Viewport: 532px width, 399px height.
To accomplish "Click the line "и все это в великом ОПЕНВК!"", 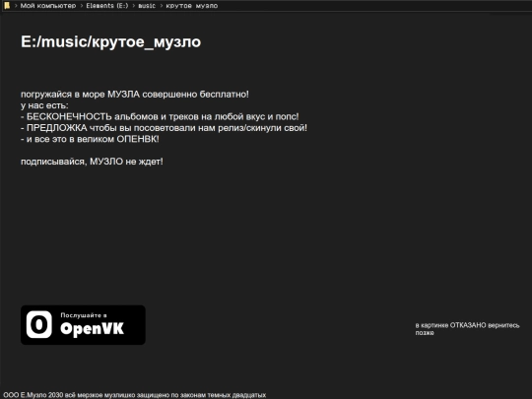I will (x=90, y=139).
